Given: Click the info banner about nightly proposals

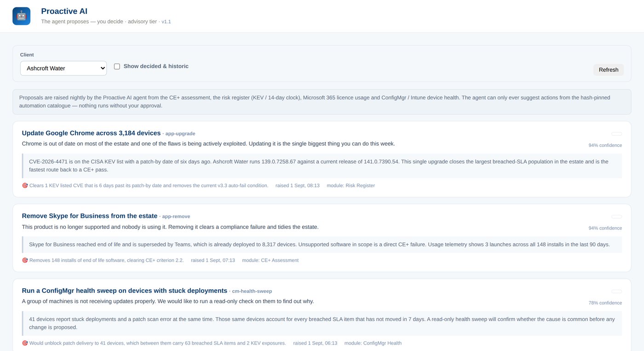Looking at the screenshot, I should 322,102.
